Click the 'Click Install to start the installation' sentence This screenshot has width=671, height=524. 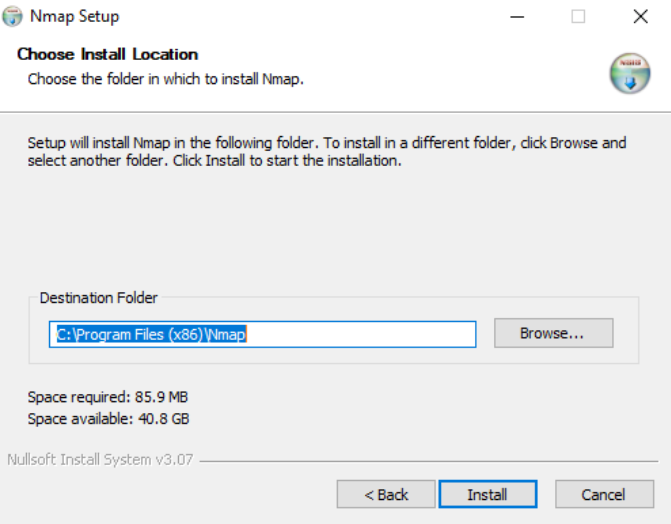point(287,161)
